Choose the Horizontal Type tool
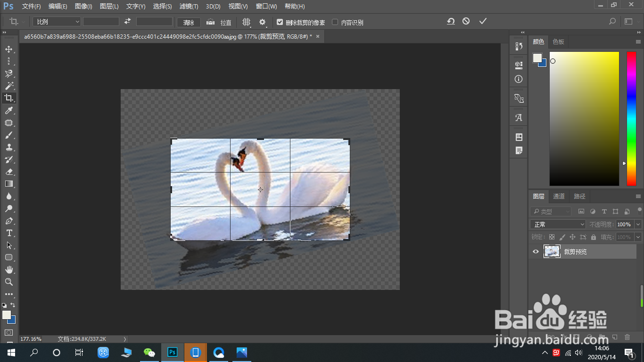 click(8, 233)
